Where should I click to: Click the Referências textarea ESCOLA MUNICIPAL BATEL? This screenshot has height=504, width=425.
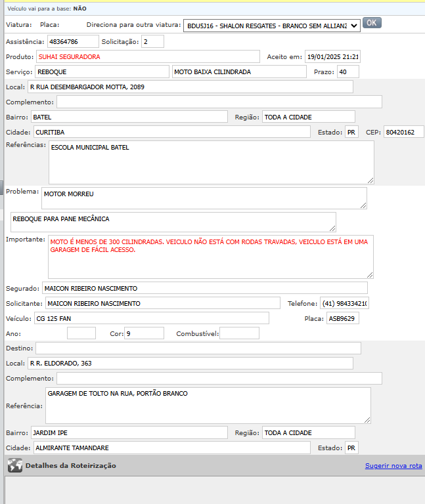point(212,162)
